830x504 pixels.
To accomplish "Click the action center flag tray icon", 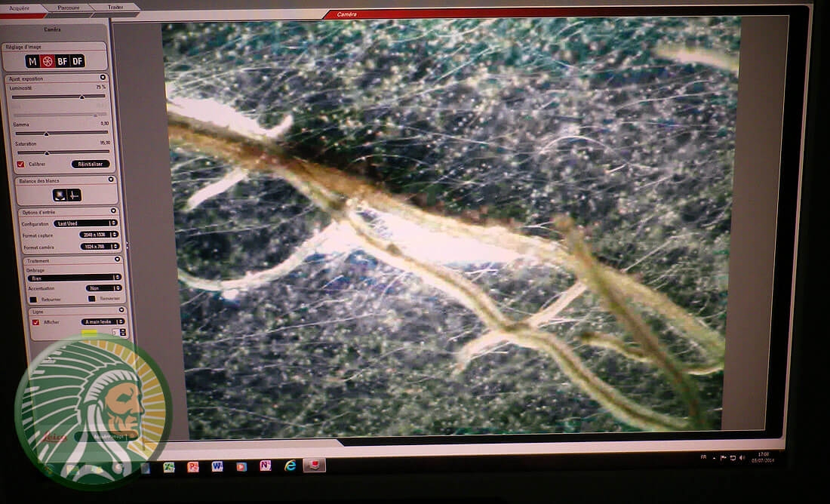I will [x=724, y=457].
